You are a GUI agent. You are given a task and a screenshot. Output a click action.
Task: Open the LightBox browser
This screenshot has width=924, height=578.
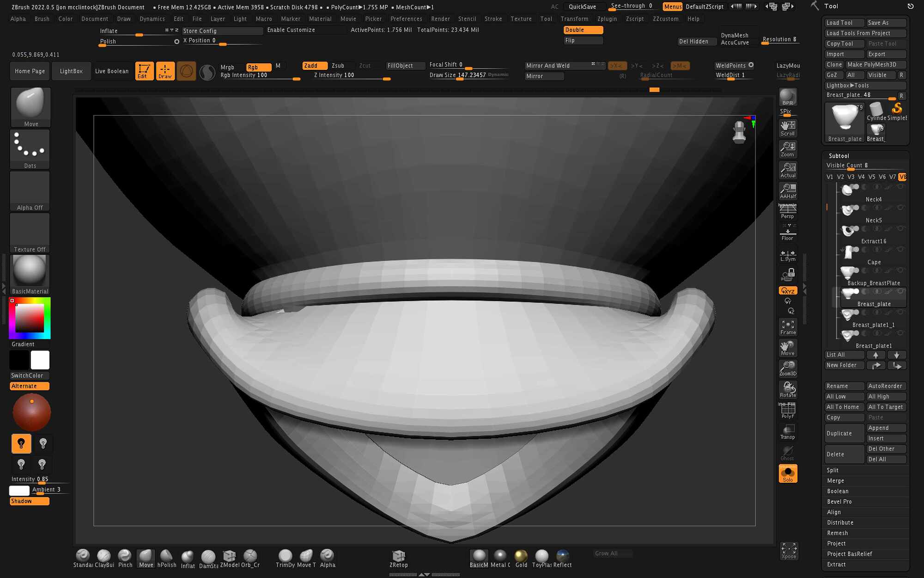(71, 71)
